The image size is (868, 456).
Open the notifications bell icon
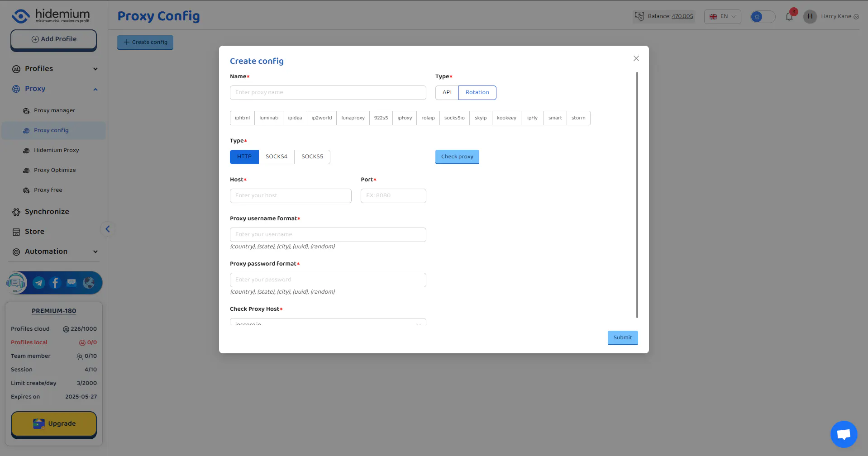(x=789, y=17)
